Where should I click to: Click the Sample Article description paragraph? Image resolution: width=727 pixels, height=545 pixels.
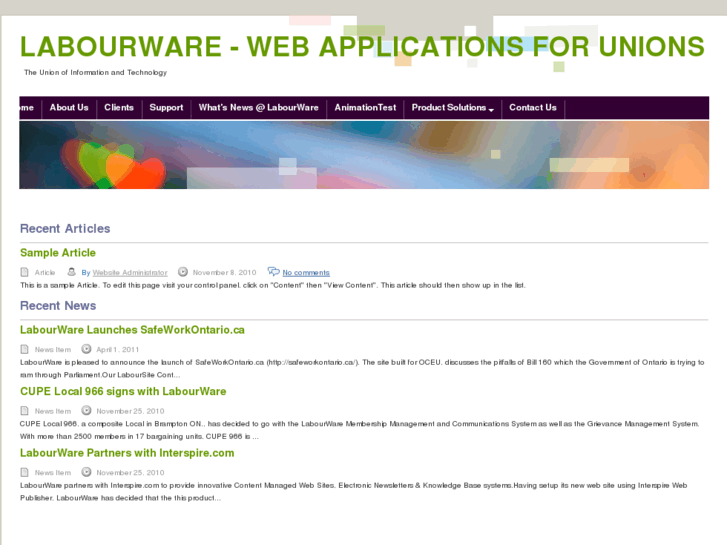click(273, 285)
